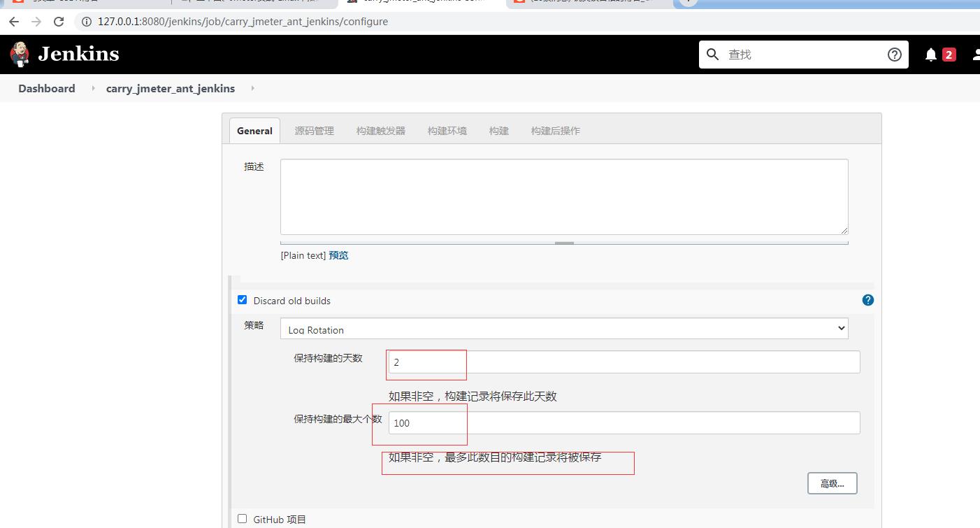Click the site information icon in address bar
The width and height of the screenshot is (980, 528).
point(87,22)
